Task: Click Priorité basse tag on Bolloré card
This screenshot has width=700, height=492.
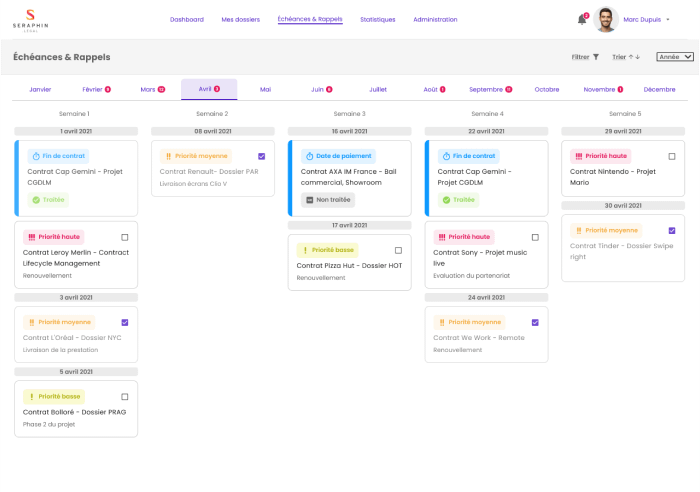Action: [x=54, y=396]
